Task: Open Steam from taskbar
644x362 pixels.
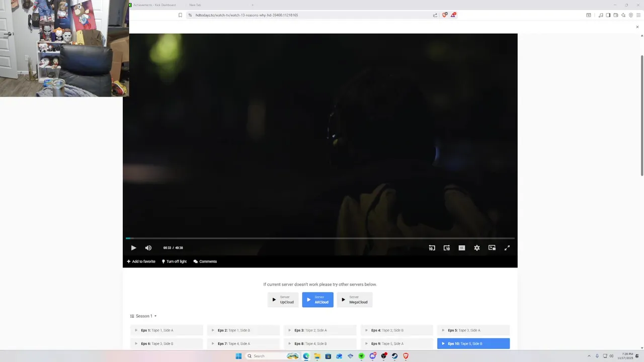Action: pos(394,356)
